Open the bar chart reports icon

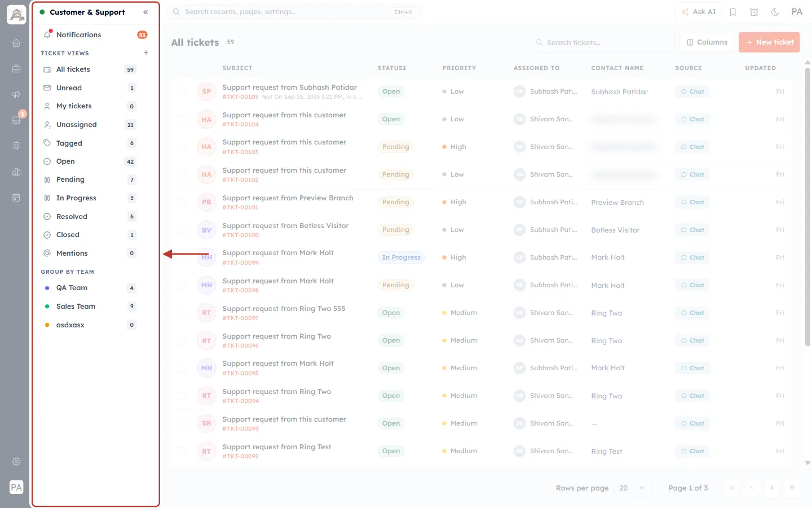click(x=16, y=172)
